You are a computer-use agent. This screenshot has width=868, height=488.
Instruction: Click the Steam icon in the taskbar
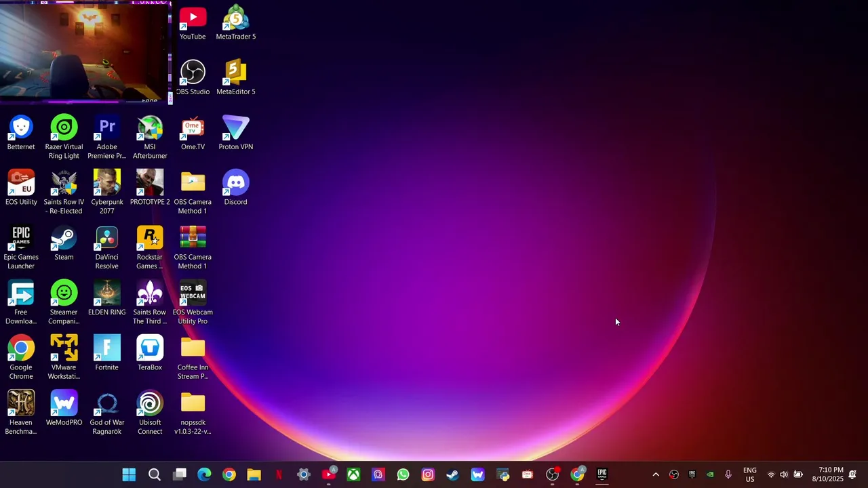[452, 474]
